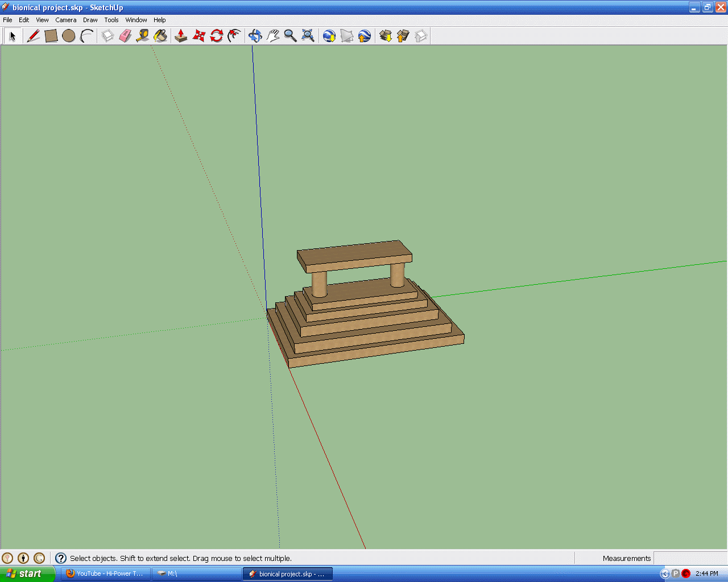
Task: Select the Line pencil tool
Action: pos(34,36)
